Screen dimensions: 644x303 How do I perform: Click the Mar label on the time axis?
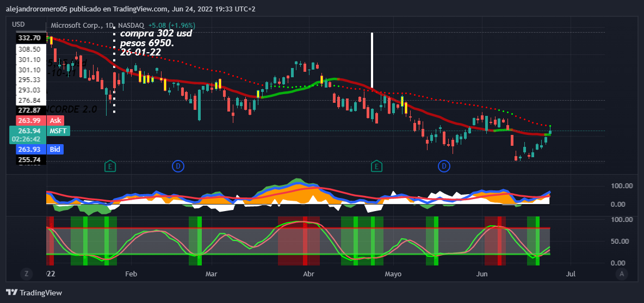tap(210, 274)
